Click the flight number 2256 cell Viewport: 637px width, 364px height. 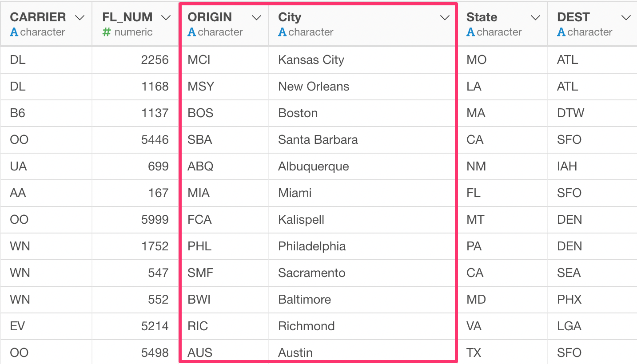pyautogui.click(x=135, y=60)
